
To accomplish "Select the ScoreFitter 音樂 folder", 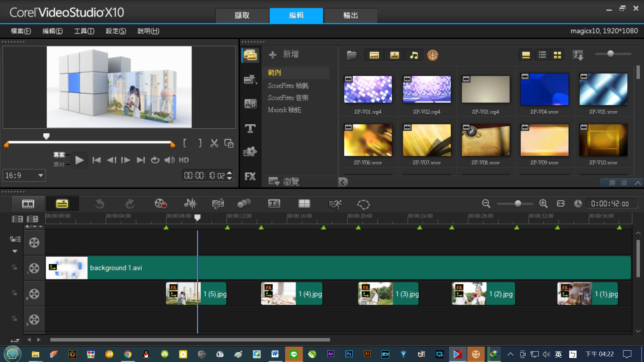I will coord(288,98).
